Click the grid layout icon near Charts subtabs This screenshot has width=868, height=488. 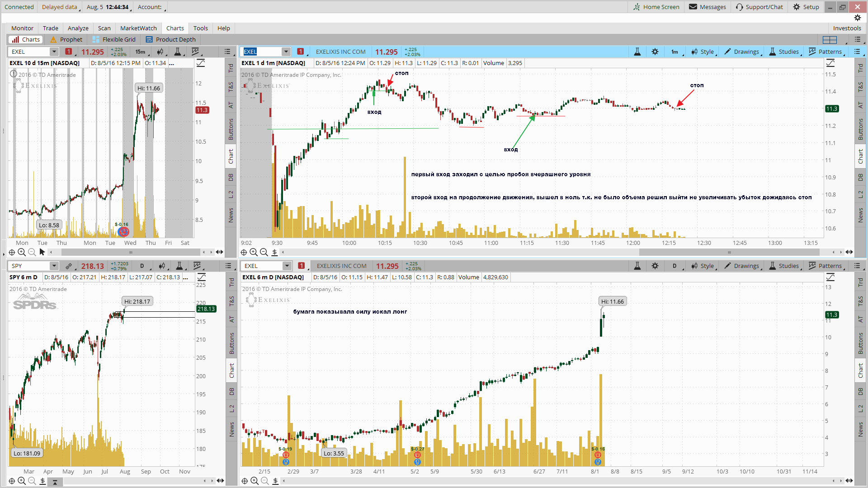point(830,40)
